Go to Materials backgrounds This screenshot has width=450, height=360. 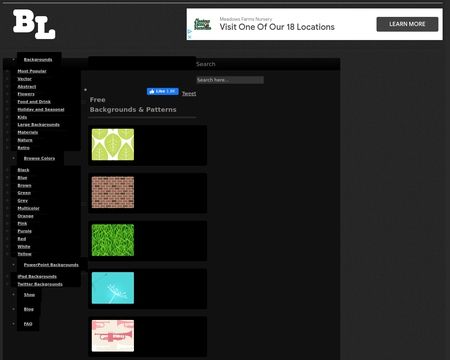tap(28, 133)
